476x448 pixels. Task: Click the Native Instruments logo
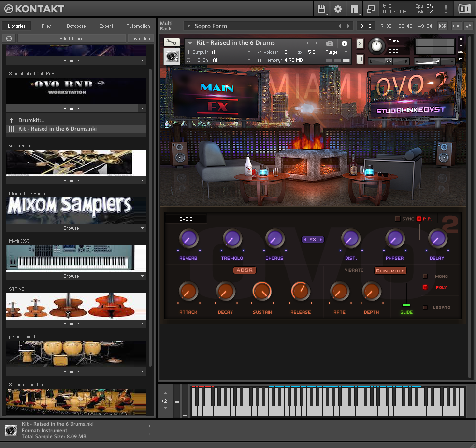tap(464, 9)
